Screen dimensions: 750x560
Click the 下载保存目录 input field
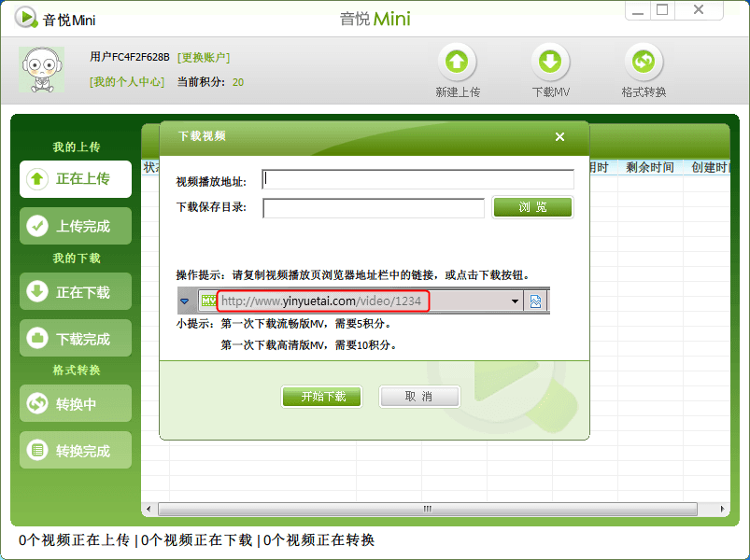point(372,207)
